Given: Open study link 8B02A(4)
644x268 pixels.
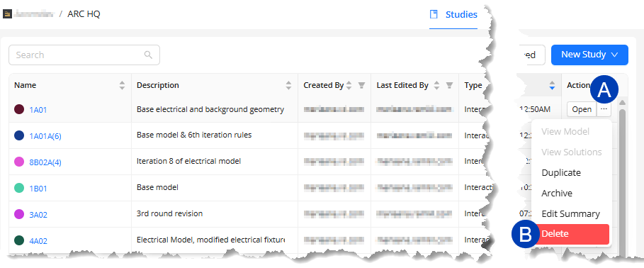Looking at the screenshot, I should 45,162.
